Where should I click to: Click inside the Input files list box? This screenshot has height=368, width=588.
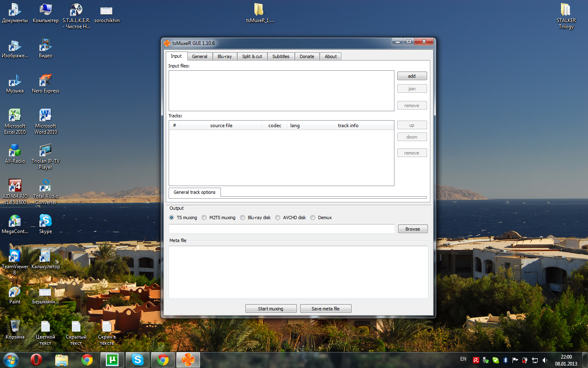coord(281,91)
